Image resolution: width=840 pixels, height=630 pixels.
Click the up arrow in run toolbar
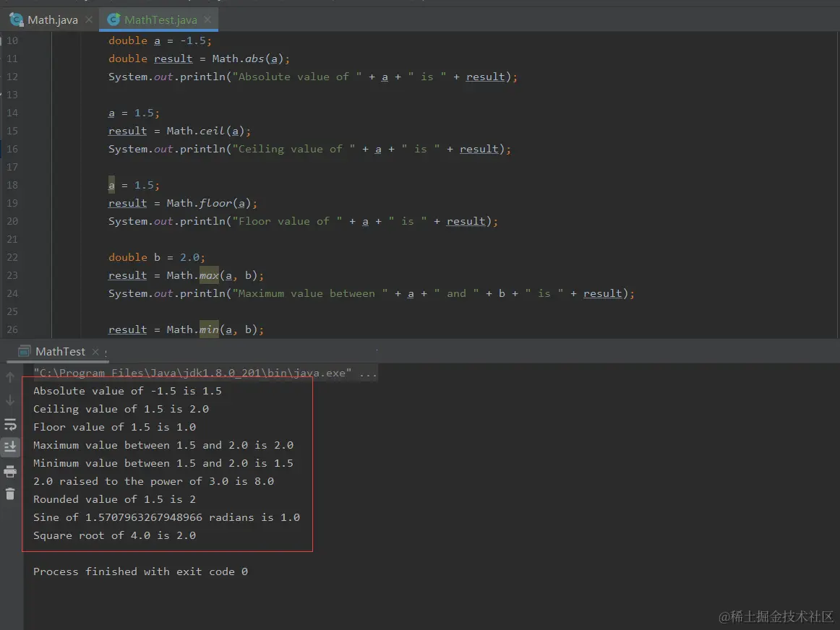point(10,377)
